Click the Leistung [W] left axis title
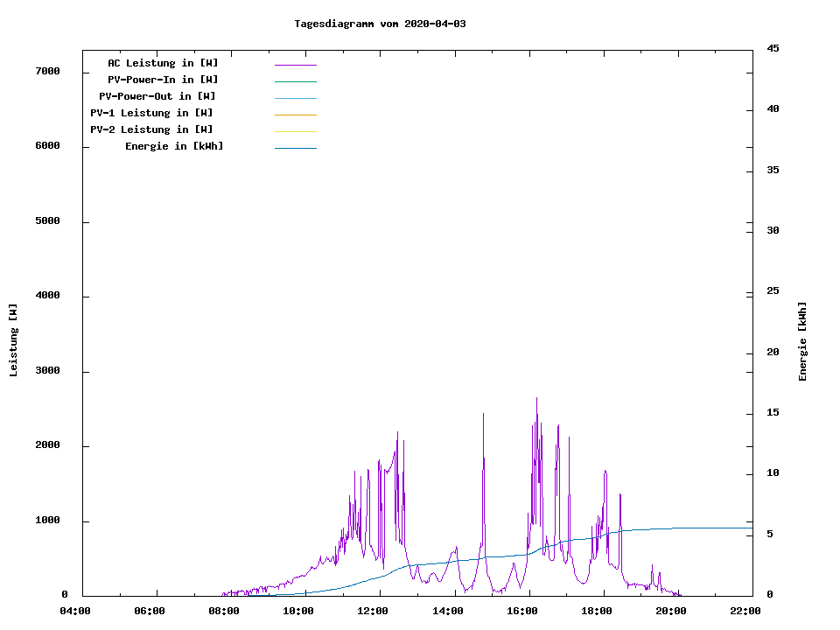Viewport: 840px width, 630px height. [13, 340]
